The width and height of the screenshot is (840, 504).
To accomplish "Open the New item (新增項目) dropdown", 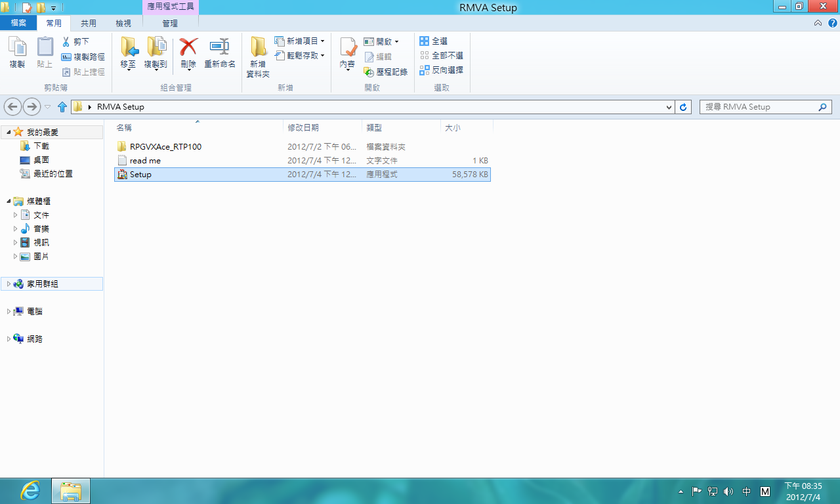I will [x=300, y=41].
